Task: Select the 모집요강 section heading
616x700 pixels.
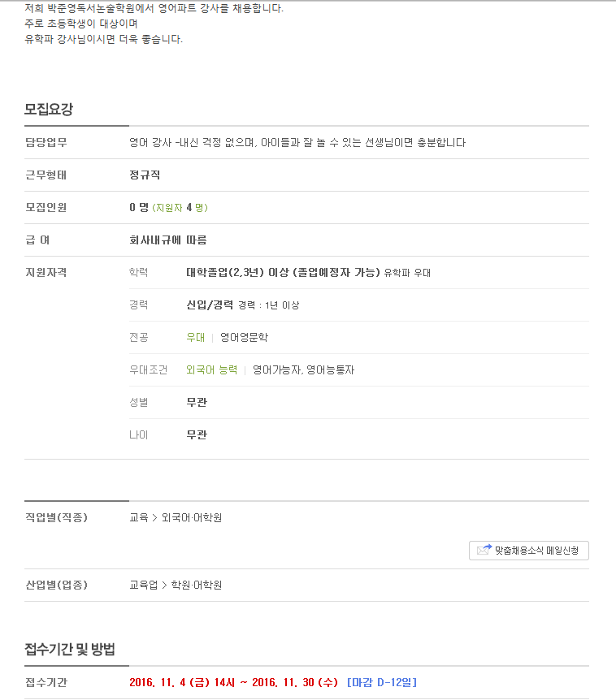Action: click(49, 109)
